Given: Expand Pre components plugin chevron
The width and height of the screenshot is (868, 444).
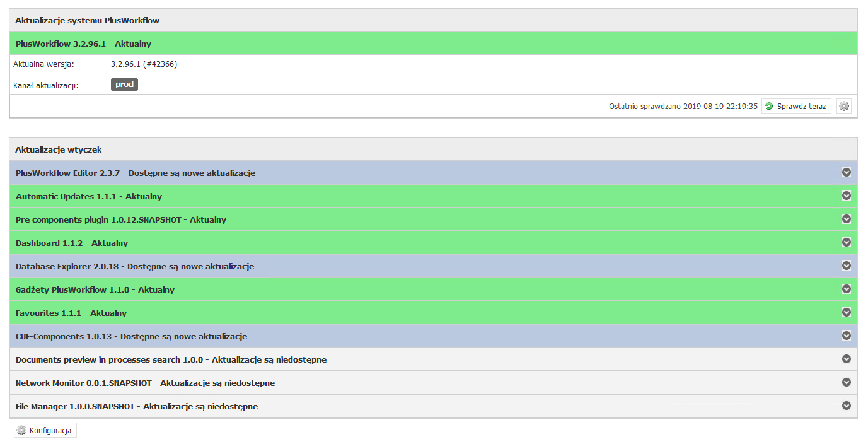Looking at the screenshot, I should (847, 219).
